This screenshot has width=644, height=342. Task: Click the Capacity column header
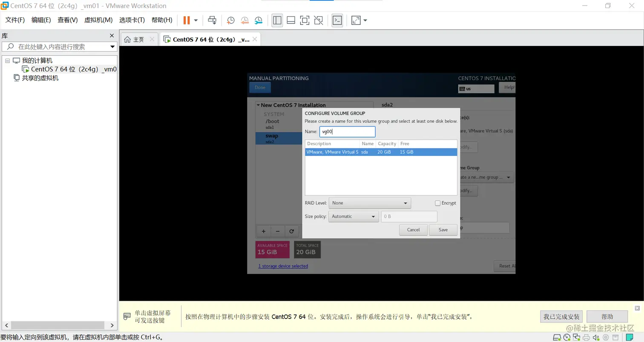tap(387, 144)
